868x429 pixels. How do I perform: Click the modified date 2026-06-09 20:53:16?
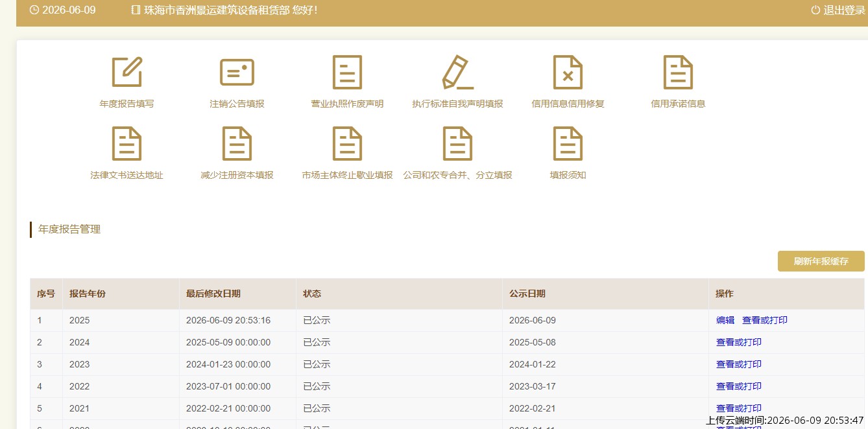228,320
